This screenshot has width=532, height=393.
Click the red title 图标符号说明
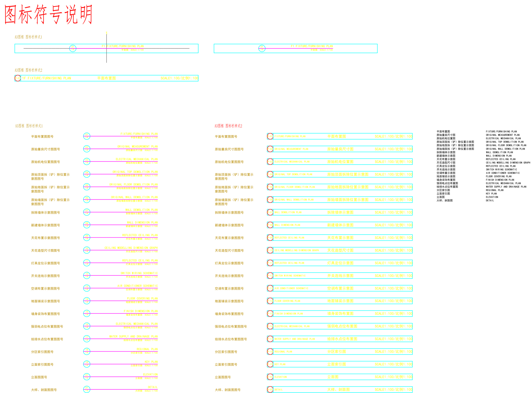pyautogui.click(x=49, y=15)
